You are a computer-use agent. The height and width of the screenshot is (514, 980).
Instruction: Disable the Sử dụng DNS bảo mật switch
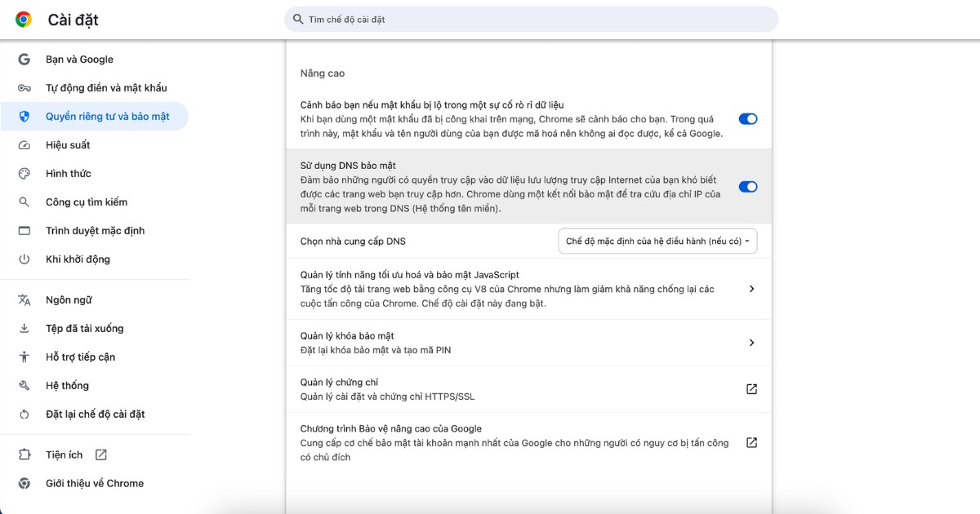click(x=748, y=187)
